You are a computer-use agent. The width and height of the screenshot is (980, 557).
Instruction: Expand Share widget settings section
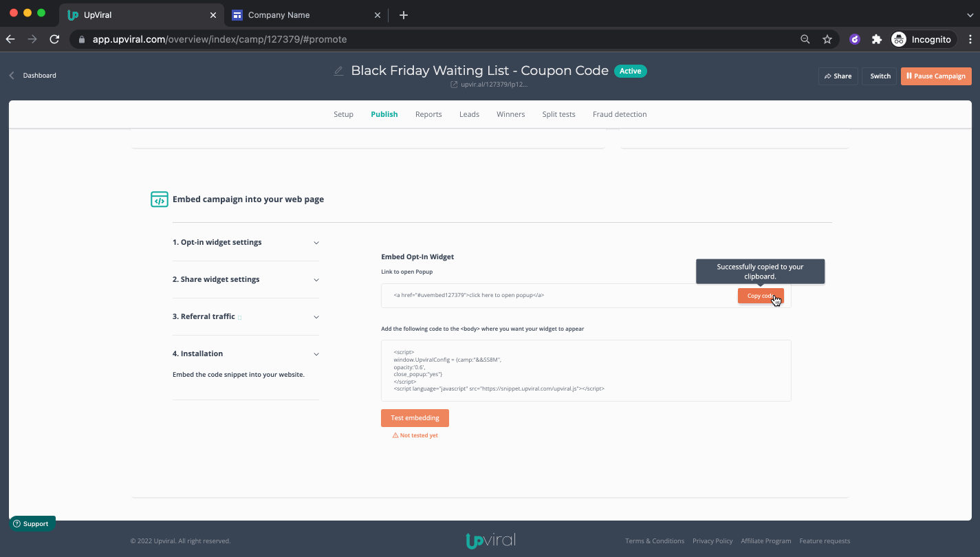click(x=246, y=279)
